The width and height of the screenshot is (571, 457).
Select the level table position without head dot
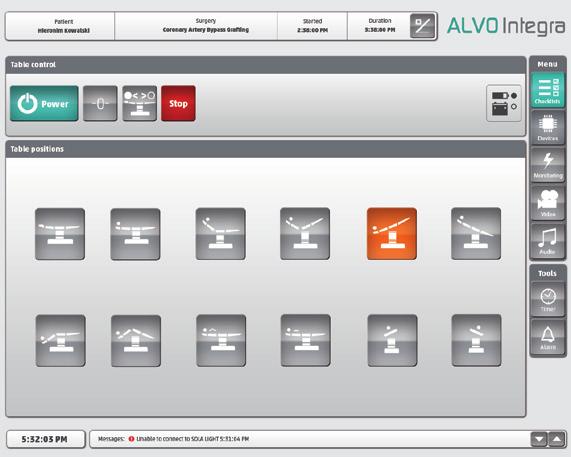[x=60, y=234]
